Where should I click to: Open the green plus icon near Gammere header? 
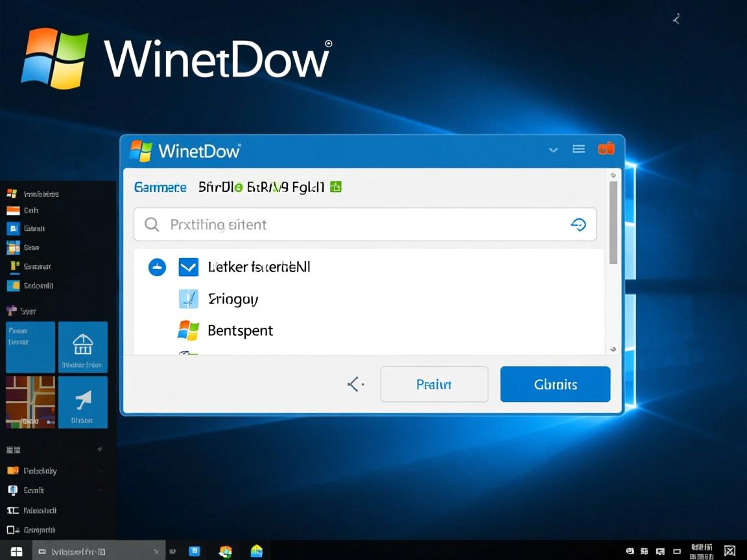click(336, 187)
